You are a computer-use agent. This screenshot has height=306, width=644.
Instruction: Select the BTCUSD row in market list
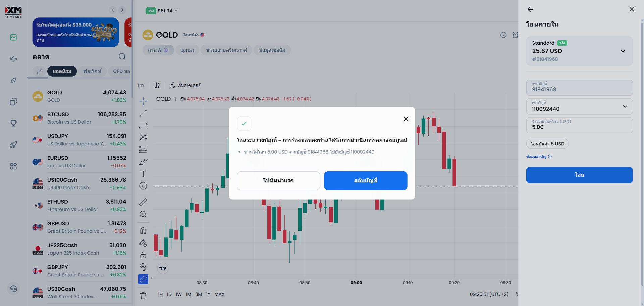tap(80, 118)
